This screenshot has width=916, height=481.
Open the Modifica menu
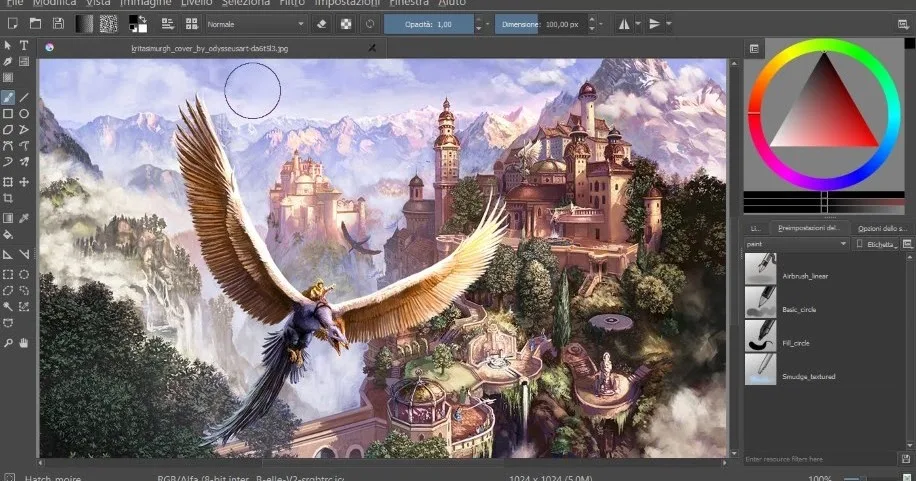coord(54,3)
